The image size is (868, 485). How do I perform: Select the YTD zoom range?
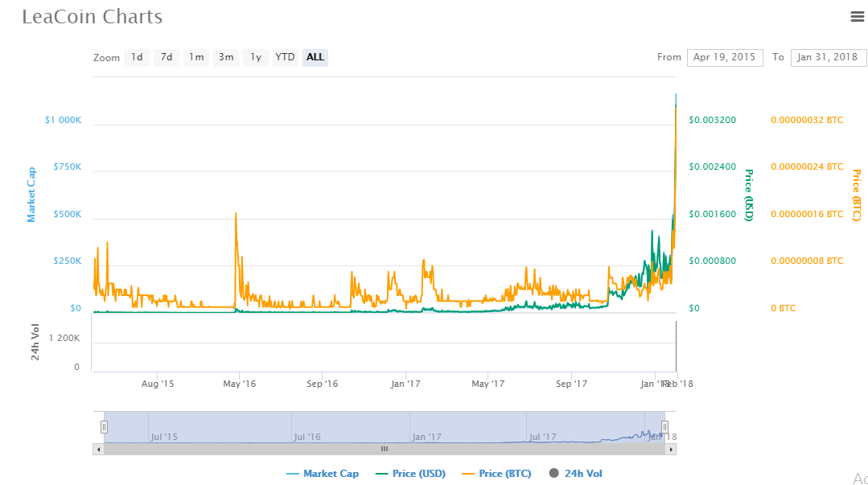(x=285, y=57)
